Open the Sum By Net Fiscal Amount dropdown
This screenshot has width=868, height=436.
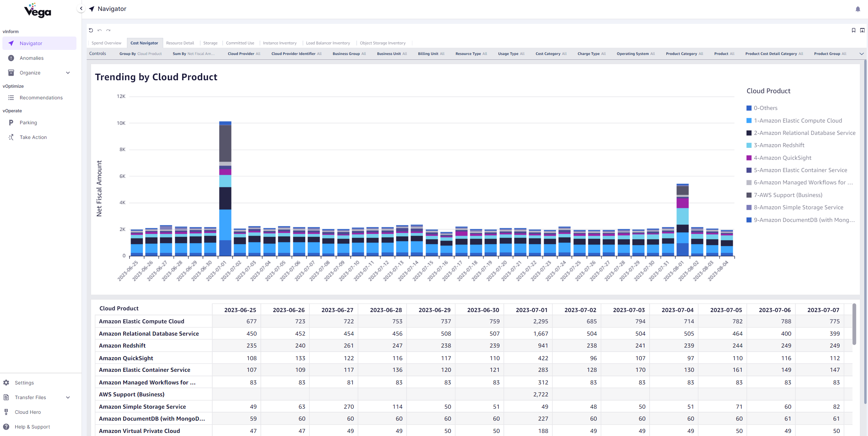point(194,54)
